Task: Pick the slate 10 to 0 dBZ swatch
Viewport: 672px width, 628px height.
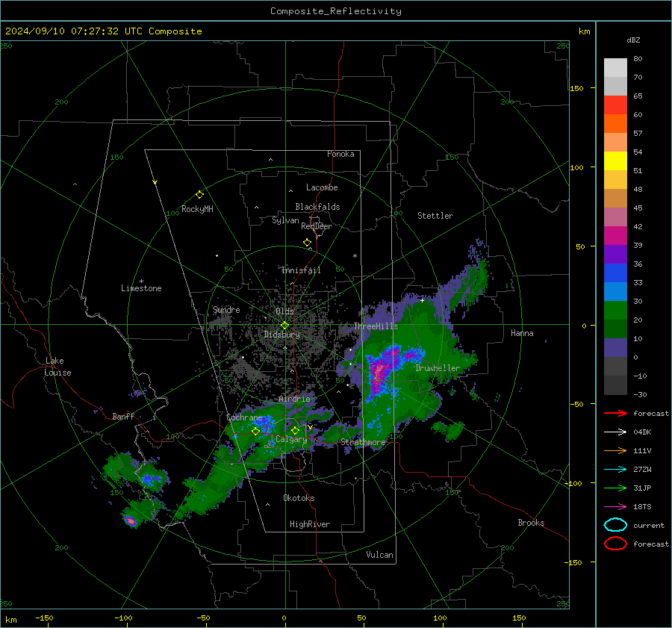Action: point(615,348)
